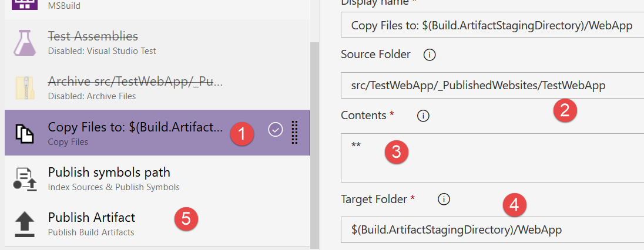644x250 pixels.
Task: Select the disabled Test Assemblies task
Action: pos(118,43)
